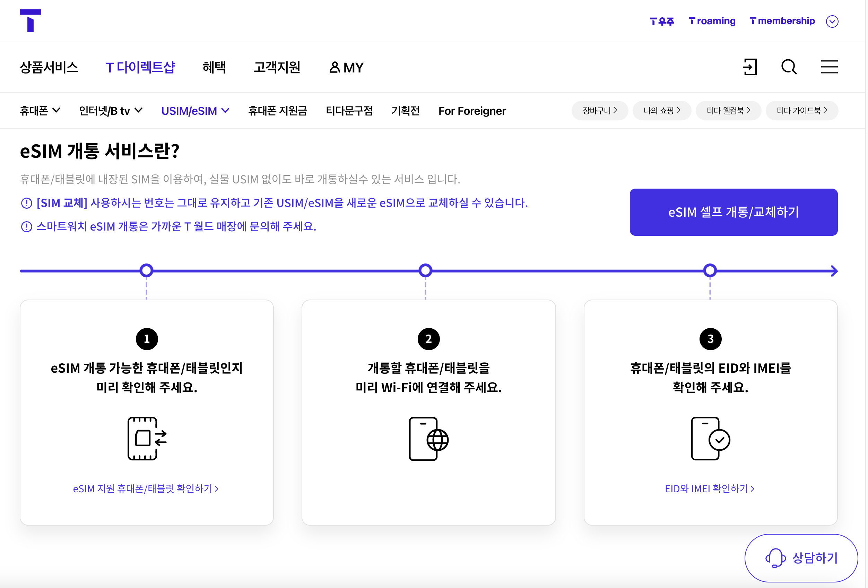
Task: Click the phone with globe icon
Action: (x=428, y=439)
